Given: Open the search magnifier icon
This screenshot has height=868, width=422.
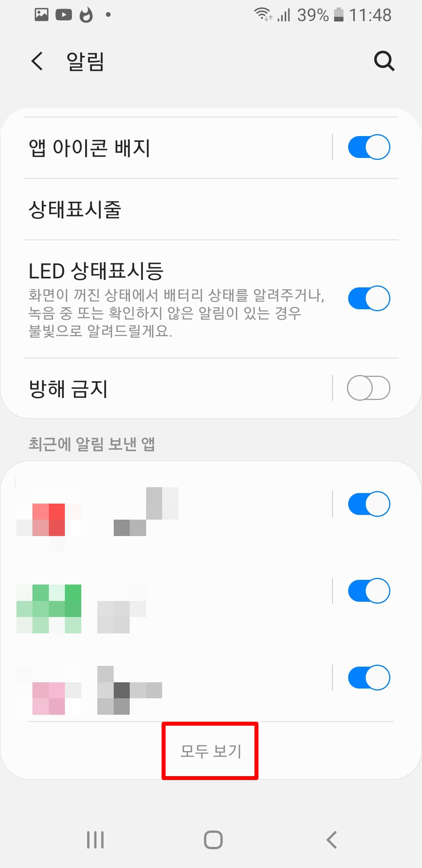Looking at the screenshot, I should pos(384,61).
